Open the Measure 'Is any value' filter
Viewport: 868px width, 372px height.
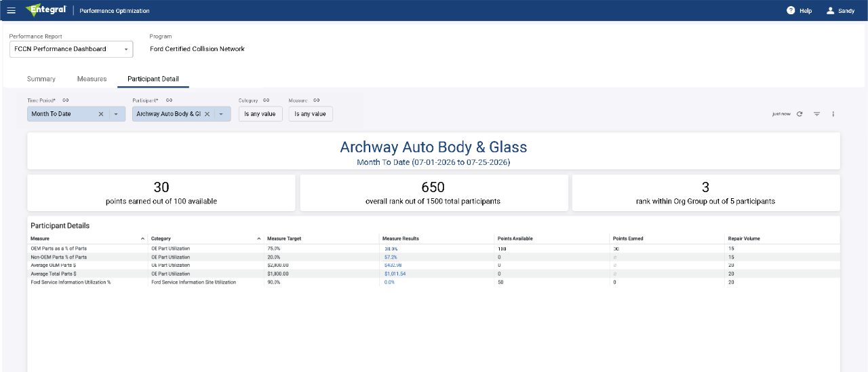click(311, 114)
